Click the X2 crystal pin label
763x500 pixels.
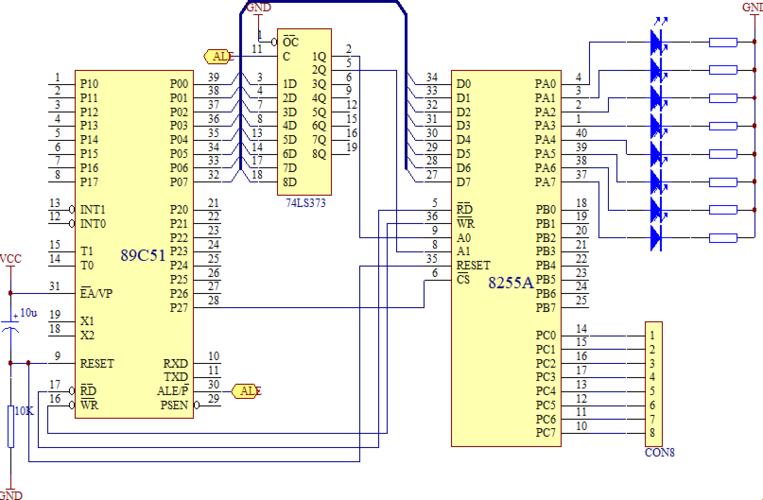[87, 336]
